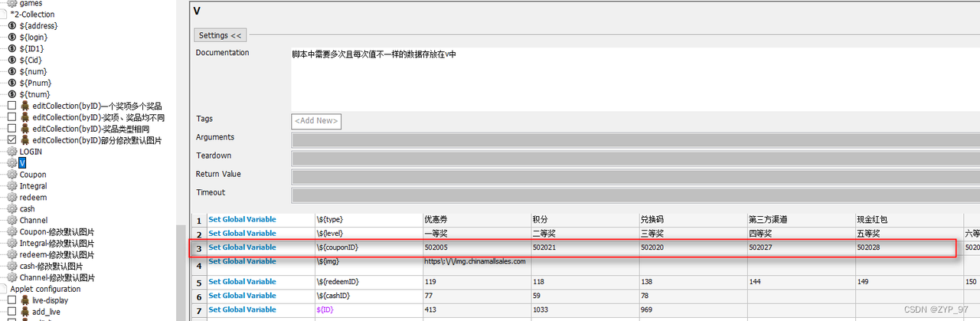The width and height of the screenshot is (980, 321).
Task: Click the Channel-修改默认图片 gear icon
Action: [12, 278]
